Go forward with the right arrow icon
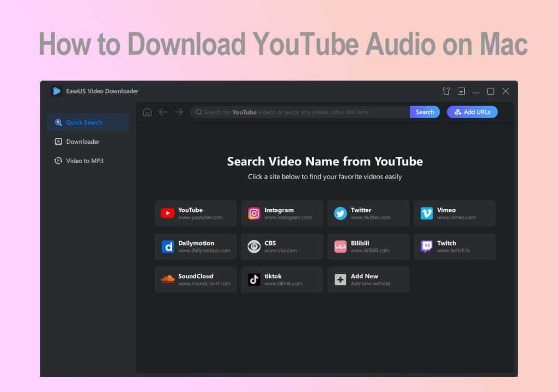This screenshot has height=392, width=558. pyautogui.click(x=179, y=112)
